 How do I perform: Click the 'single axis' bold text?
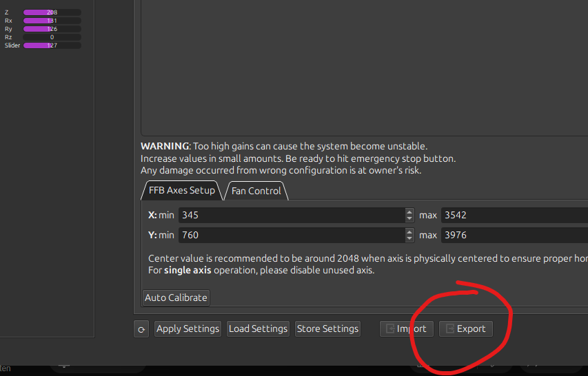tap(187, 271)
